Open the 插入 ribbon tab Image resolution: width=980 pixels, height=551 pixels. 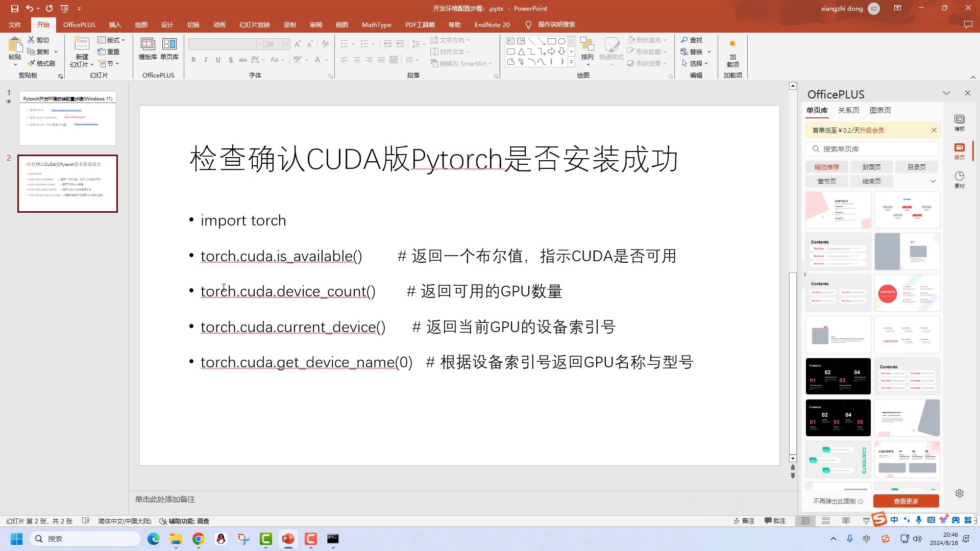(x=115, y=24)
